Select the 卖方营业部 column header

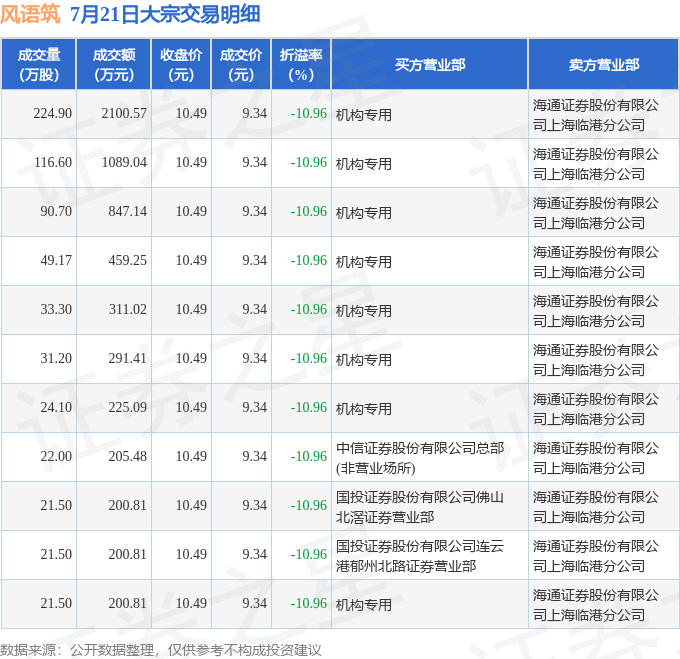[x=604, y=65]
